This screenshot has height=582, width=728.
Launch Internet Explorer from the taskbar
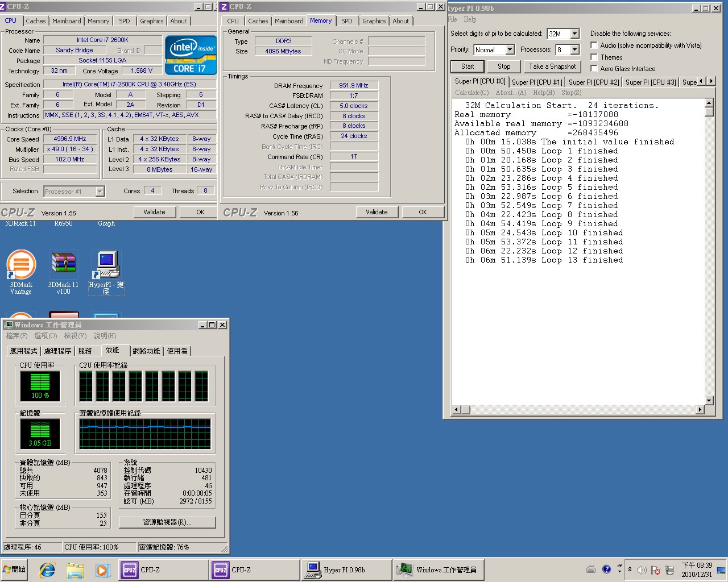tap(47, 569)
